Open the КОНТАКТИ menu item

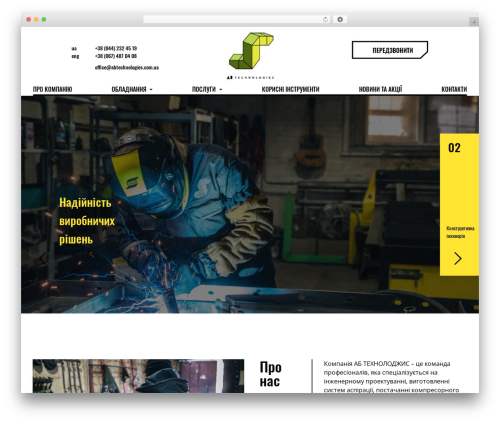tap(454, 89)
